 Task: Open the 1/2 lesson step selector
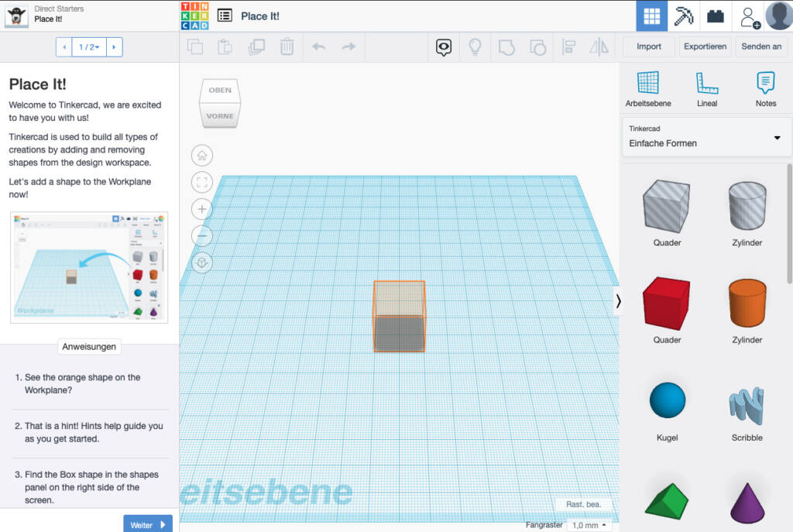pos(89,47)
